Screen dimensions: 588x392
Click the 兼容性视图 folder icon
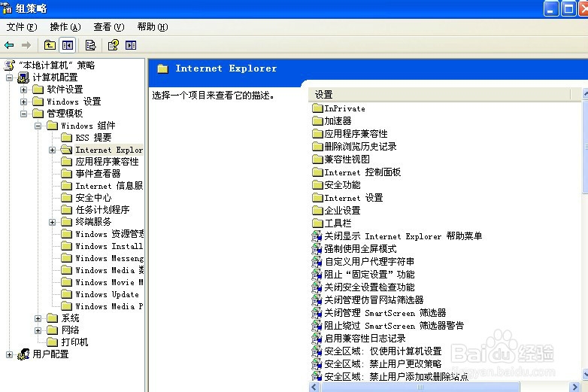coord(317,160)
